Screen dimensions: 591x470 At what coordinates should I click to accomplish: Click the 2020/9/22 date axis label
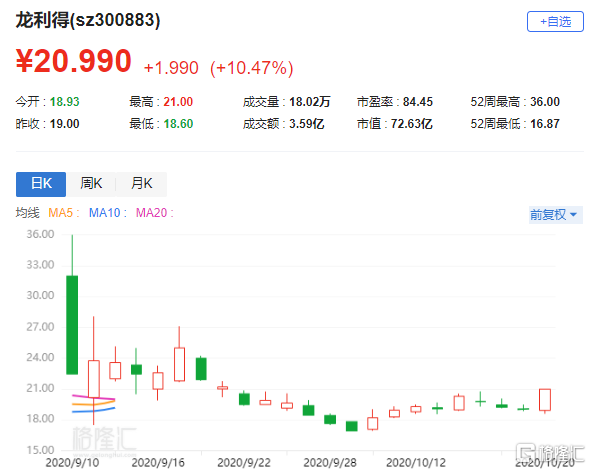(244, 462)
